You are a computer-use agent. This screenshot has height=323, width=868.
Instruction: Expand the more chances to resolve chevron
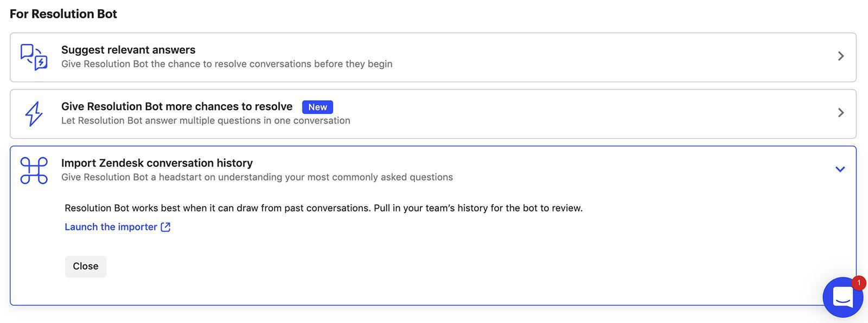click(840, 113)
